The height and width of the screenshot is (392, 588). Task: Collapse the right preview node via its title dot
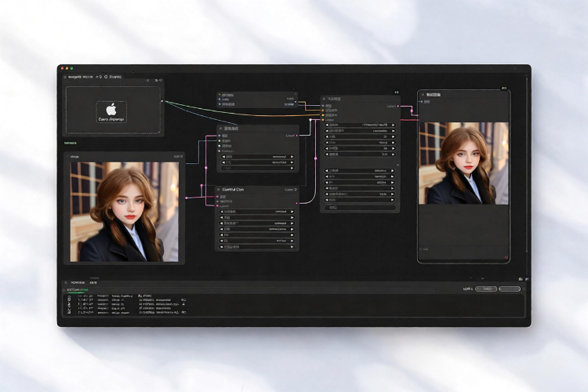(x=423, y=95)
